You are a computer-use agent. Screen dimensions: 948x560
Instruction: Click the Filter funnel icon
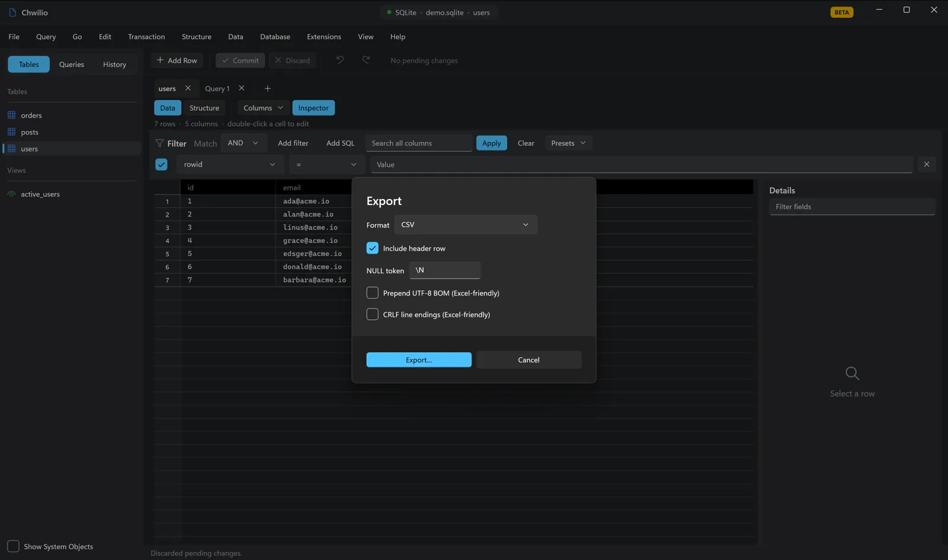(159, 143)
